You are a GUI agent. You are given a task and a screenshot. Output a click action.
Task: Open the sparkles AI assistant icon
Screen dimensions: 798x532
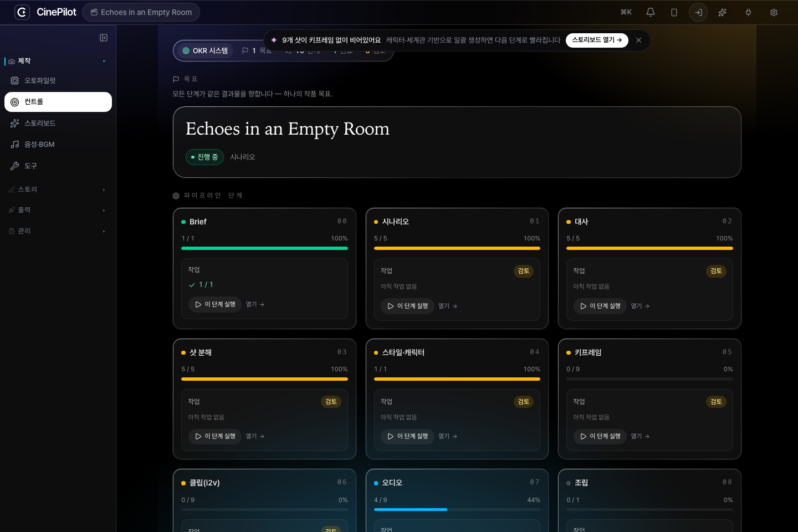[722, 12]
